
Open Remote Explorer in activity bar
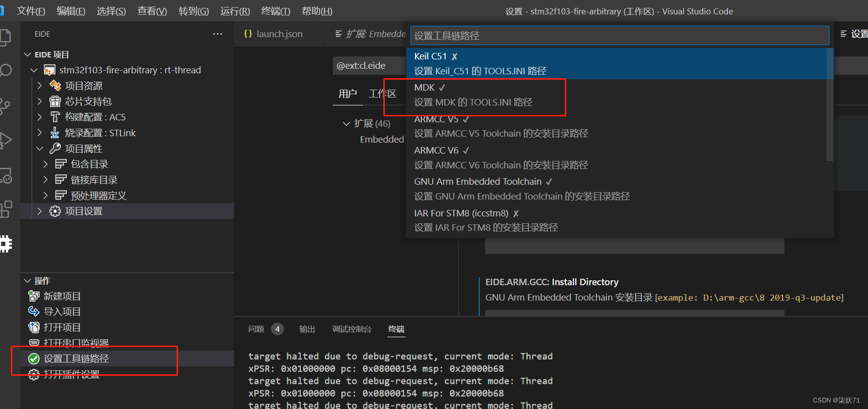6,175
